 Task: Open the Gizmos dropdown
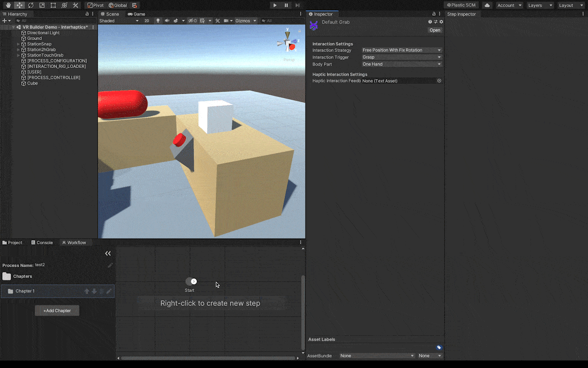pos(246,21)
